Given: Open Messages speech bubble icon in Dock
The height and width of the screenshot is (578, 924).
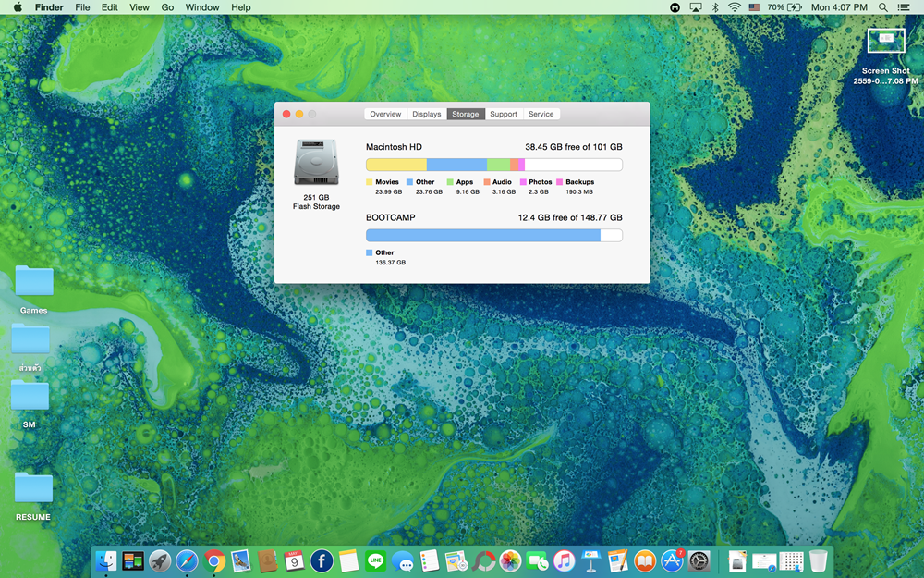Looking at the screenshot, I should (403, 561).
